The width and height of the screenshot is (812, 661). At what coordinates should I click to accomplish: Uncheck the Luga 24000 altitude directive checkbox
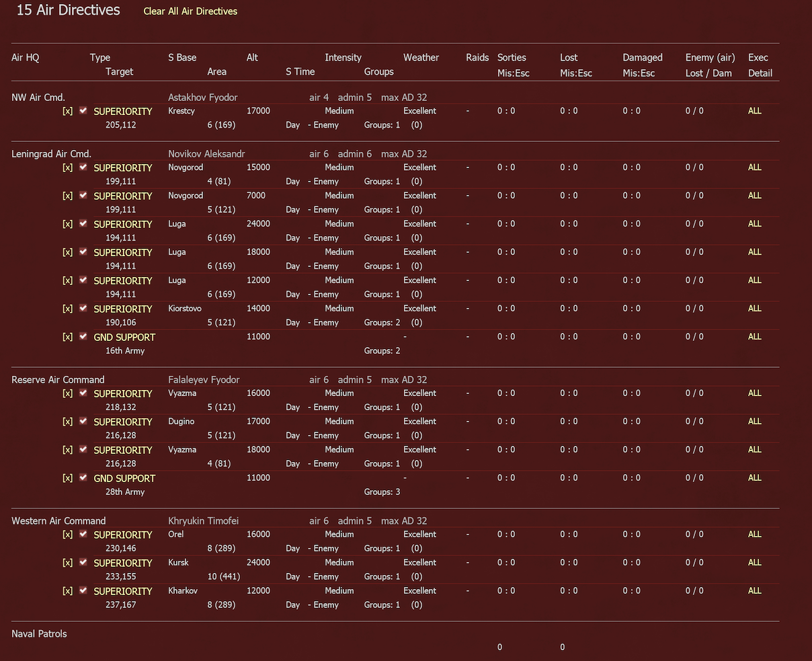click(83, 223)
